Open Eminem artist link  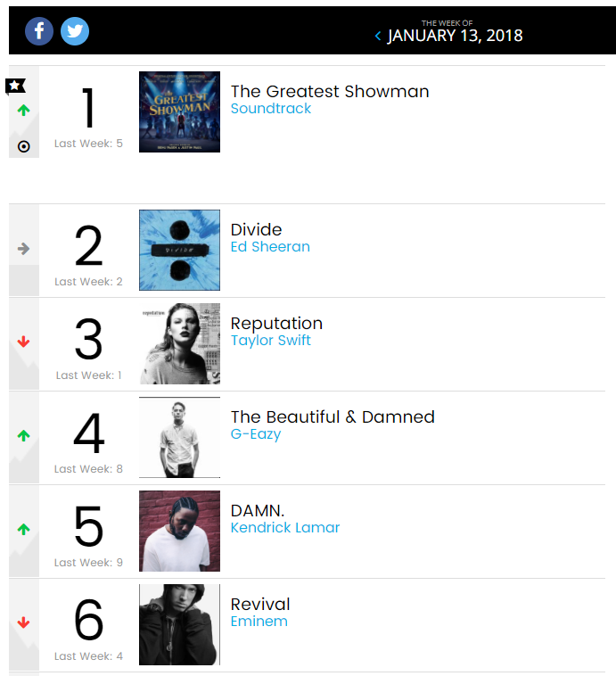click(x=259, y=622)
